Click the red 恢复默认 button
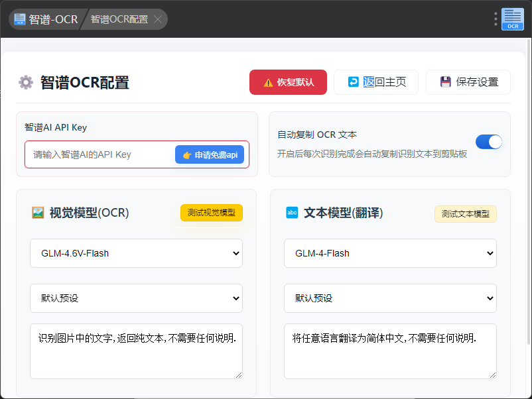 (288, 82)
